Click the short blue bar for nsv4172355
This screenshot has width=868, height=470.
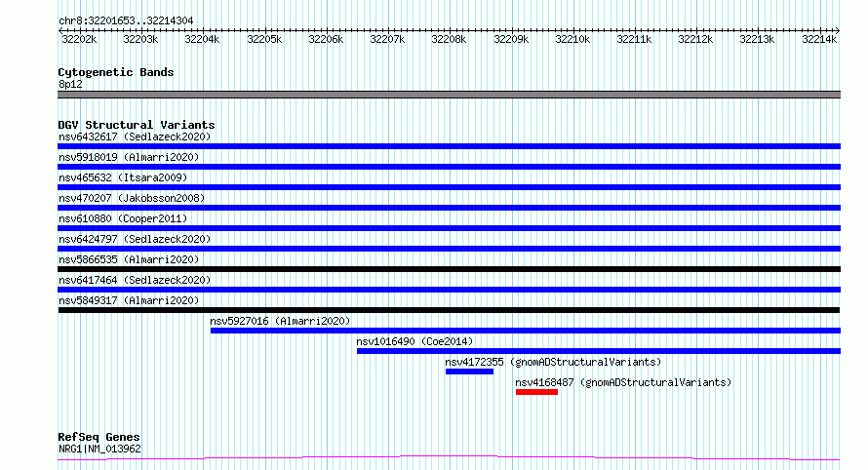tap(469, 372)
